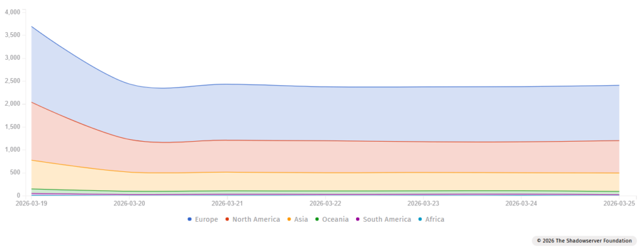Click the green Oceania legend dot
This screenshot has height=252, width=644.
[318, 219]
